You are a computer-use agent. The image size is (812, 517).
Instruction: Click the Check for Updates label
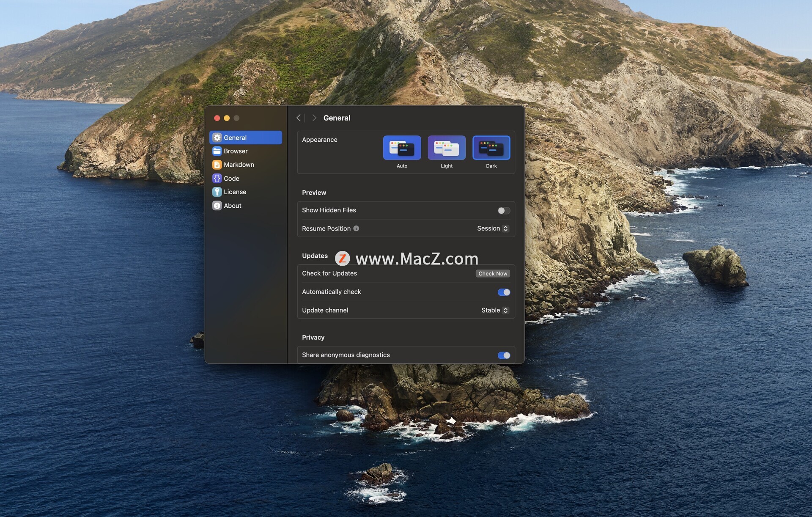click(x=329, y=273)
